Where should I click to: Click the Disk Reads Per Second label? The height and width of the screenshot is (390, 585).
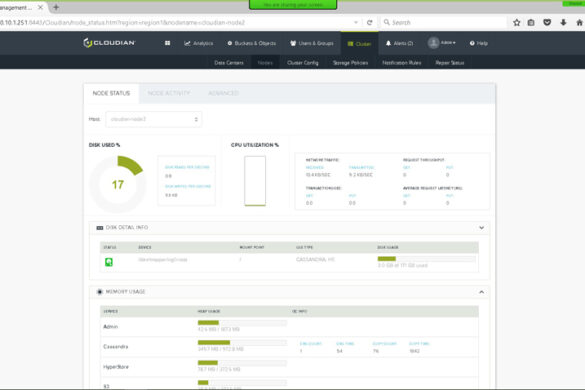187,167
